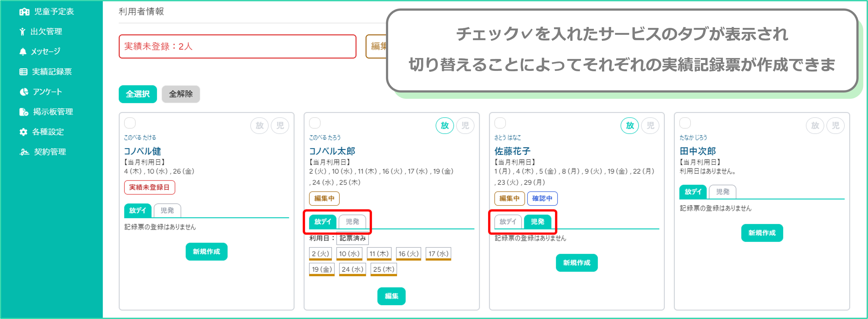Click the 実績記録票 list icon

23,72
